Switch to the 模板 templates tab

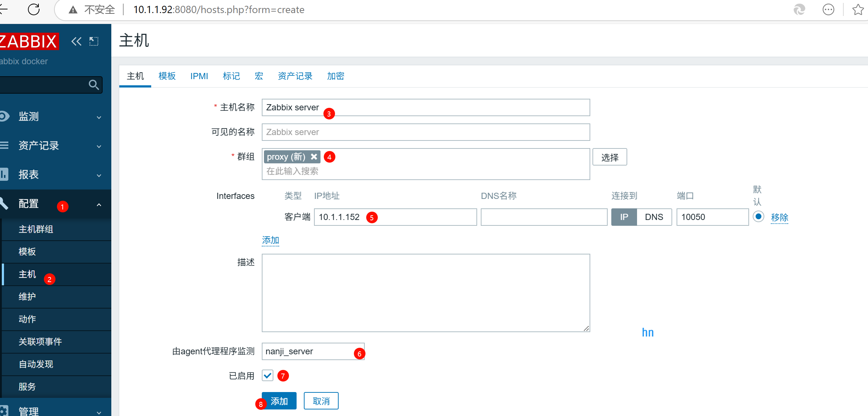[167, 76]
